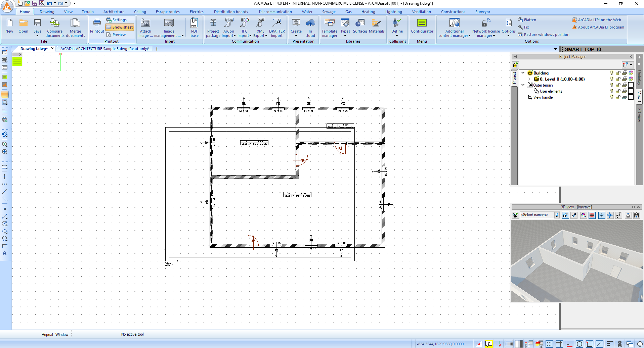The width and height of the screenshot is (644, 348).
Task: Toggle lock icon for View handle row
Action: pos(618,97)
